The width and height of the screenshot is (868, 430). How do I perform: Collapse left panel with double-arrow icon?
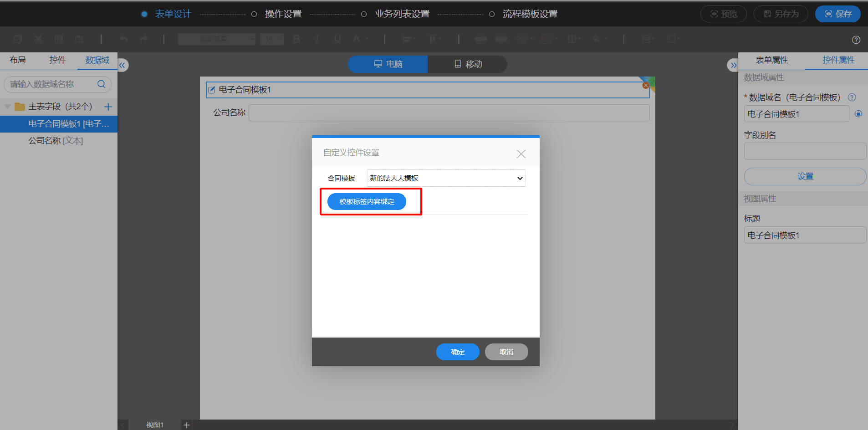[122, 65]
